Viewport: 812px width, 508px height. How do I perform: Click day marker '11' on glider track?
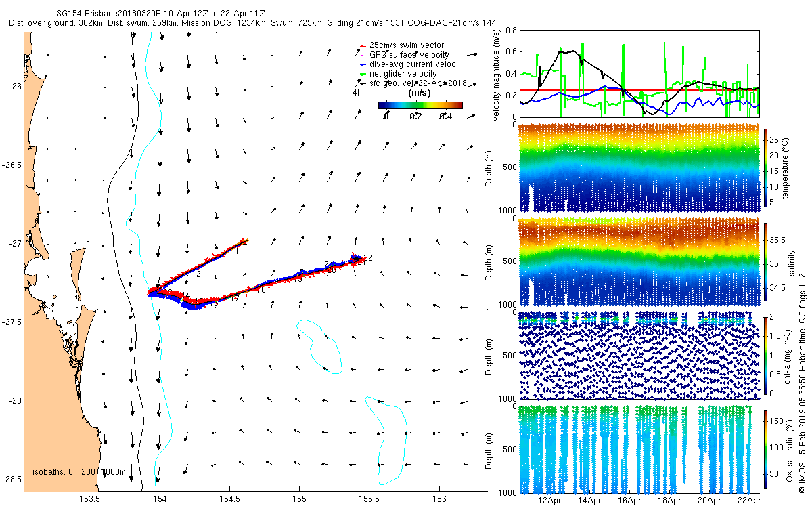tap(240, 251)
